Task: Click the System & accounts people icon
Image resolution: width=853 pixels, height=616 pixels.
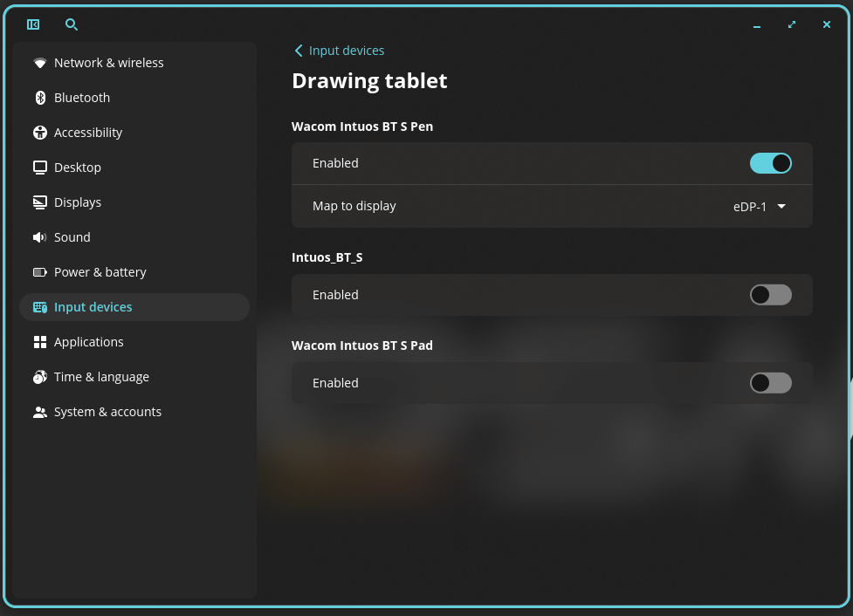Action: coord(39,412)
